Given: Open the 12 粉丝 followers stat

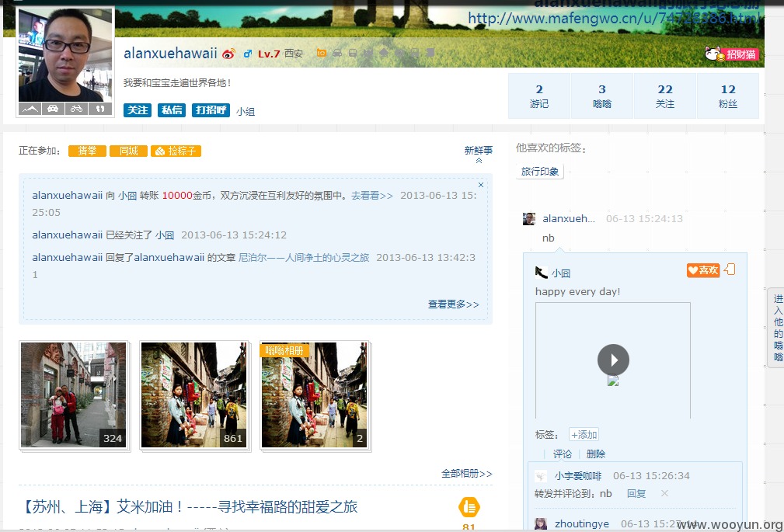Looking at the screenshot, I should 728,96.
